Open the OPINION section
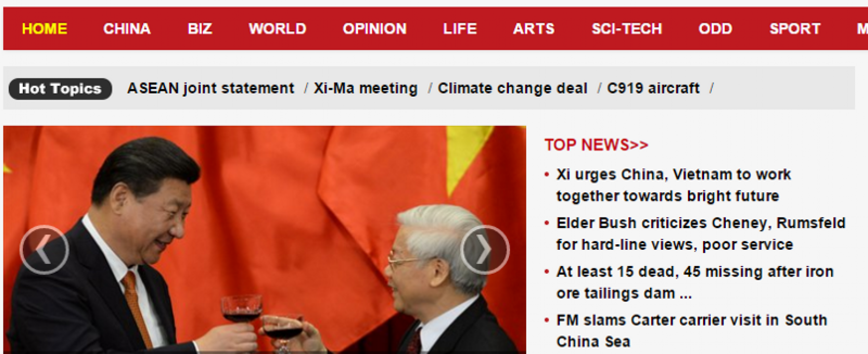Screen dimensions: 868x354 point(375,29)
